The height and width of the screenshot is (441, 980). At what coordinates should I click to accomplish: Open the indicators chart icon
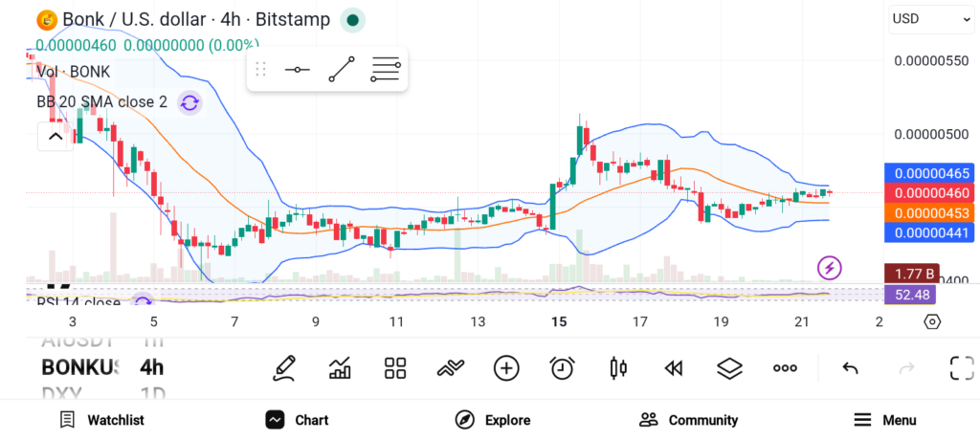pyautogui.click(x=340, y=368)
